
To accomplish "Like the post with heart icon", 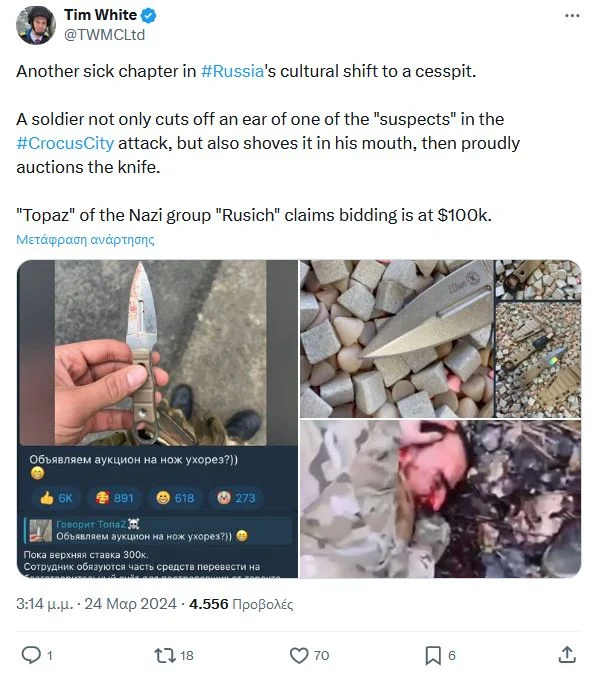I will 299,655.
